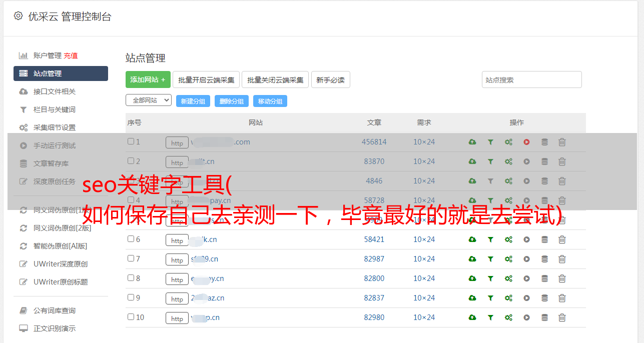The height and width of the screenshot is (343, 644).
Task: Click the database icon in row 3
Action: (544, 181)
